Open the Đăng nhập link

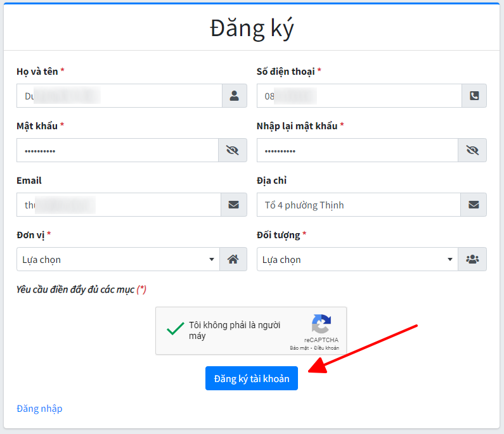point(39,408)
